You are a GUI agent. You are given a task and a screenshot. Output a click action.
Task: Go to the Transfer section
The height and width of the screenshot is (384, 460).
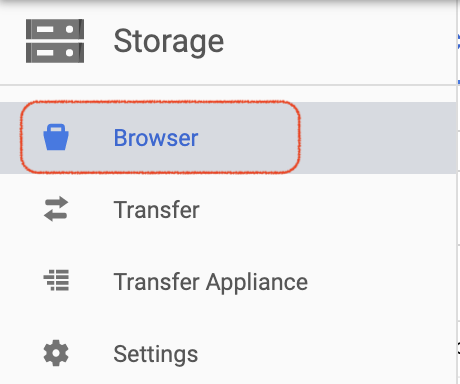pos(228,209)
